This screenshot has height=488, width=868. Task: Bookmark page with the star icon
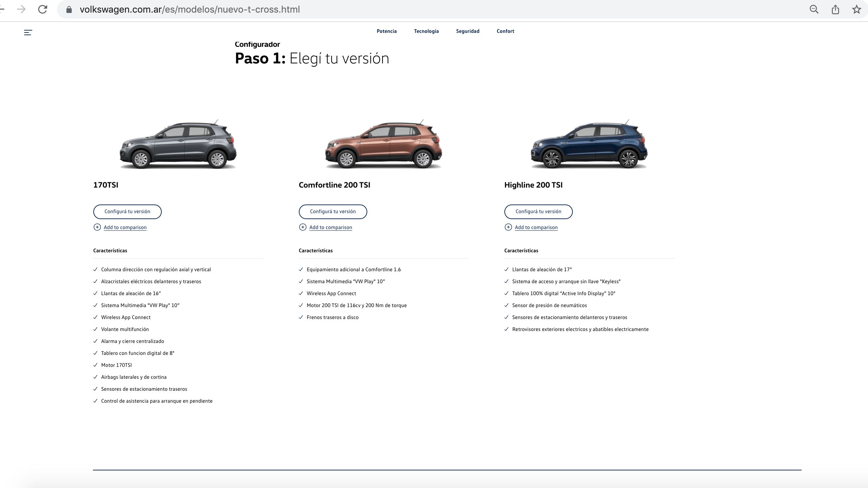(856, 9)
